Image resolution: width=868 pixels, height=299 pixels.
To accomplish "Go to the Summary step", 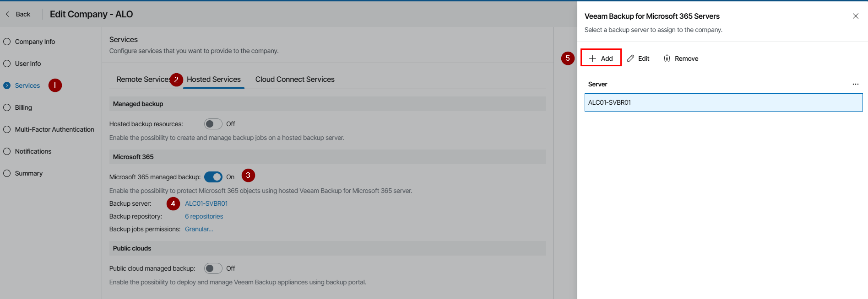I will click(x=23, y=173).
